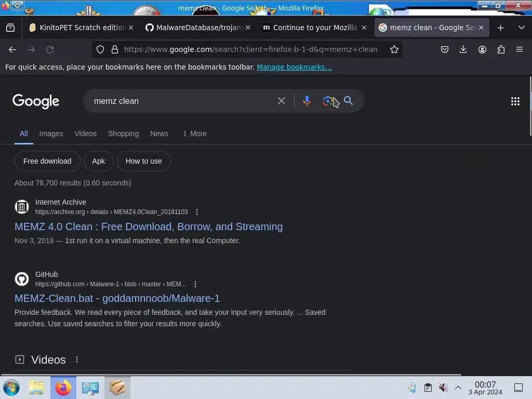Click the memz clean search field
The image size is (532, 399).
click(x=183, y=101)
